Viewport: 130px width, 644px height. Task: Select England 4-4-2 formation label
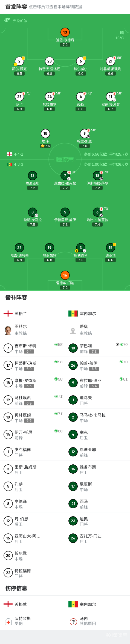(19, 154)
